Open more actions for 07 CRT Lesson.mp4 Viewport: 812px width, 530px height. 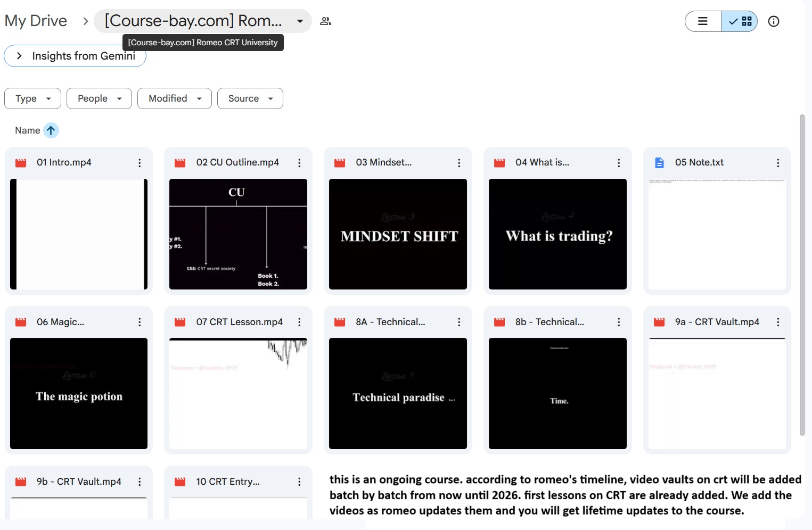(x=299, y=322)
